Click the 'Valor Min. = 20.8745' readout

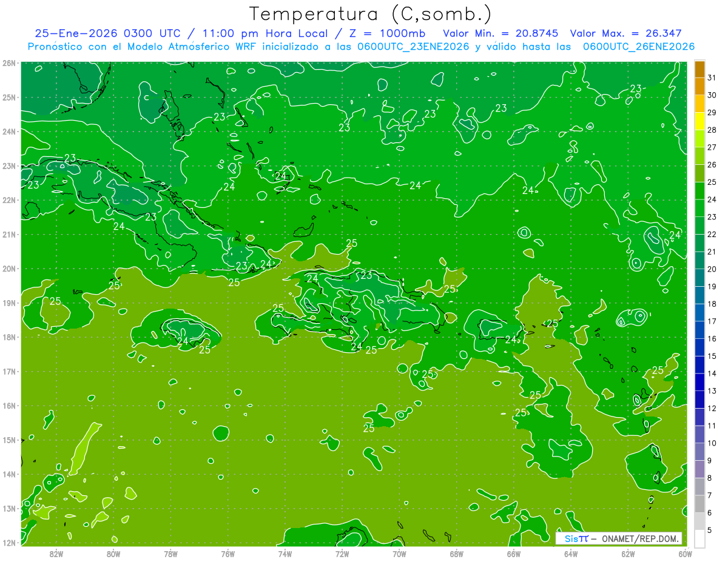click(x=500, y=33)
